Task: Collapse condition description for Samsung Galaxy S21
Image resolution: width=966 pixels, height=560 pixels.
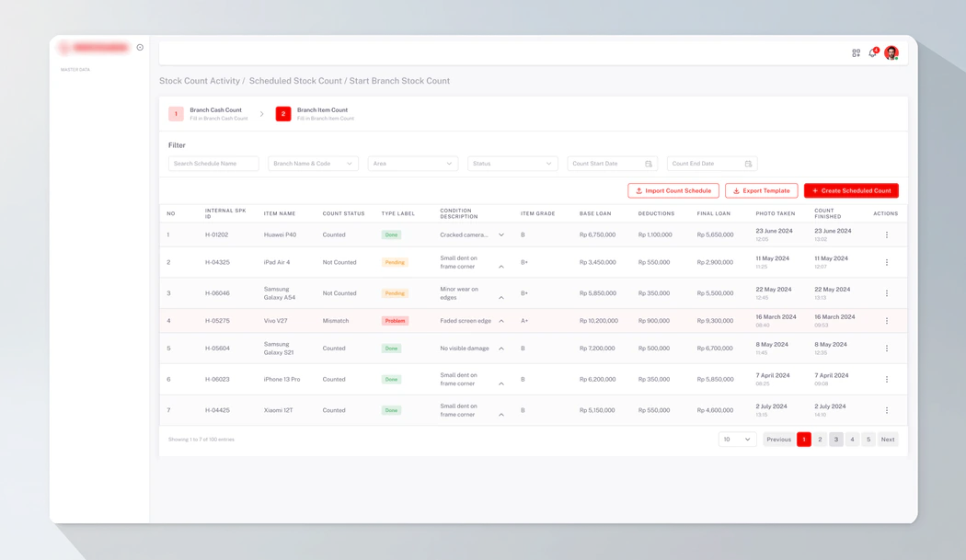Action: pos(500,349)
